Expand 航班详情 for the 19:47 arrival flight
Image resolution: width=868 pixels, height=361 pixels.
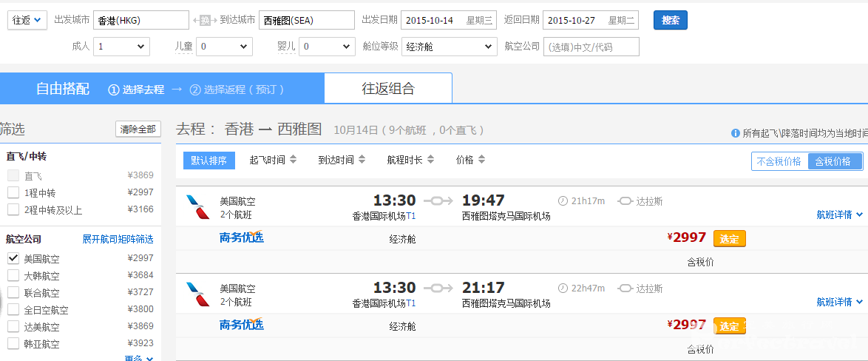(840, 215)
